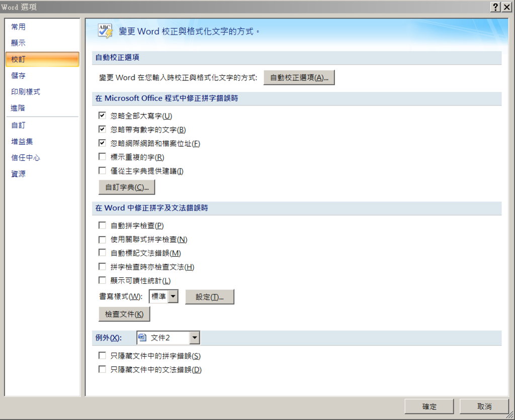Click the document icon in the 例外 combo box

click(142, 338)
